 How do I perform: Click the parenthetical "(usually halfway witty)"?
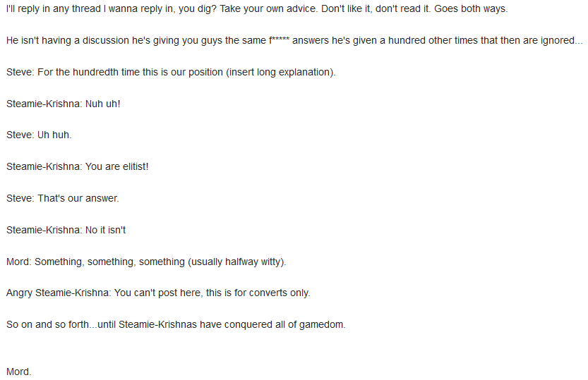coord(236,262)
